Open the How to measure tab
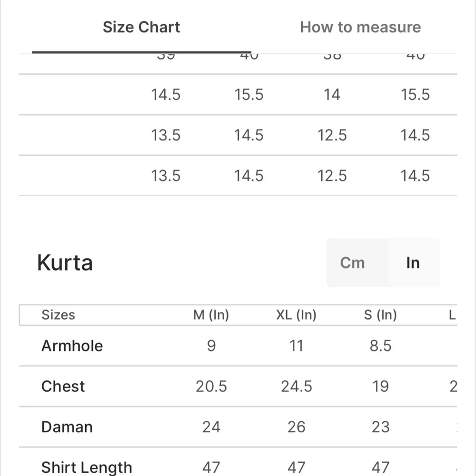Screen dimensions: 476x476 click(x=360, y=27)
